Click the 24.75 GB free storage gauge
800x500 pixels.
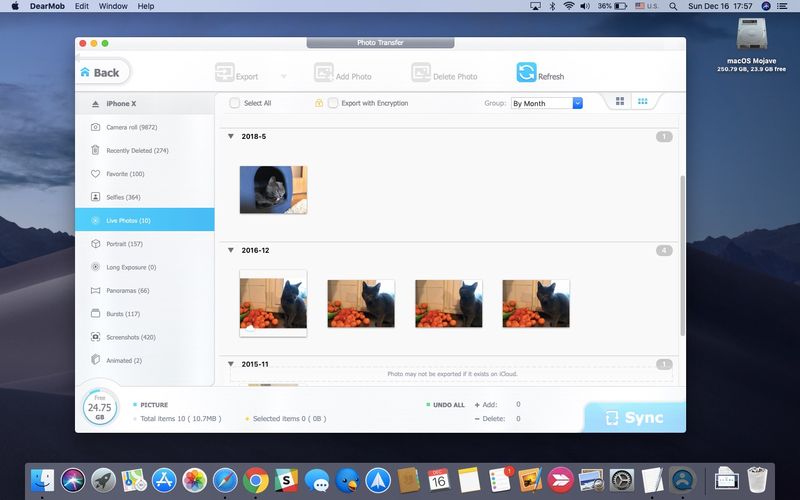100,407
